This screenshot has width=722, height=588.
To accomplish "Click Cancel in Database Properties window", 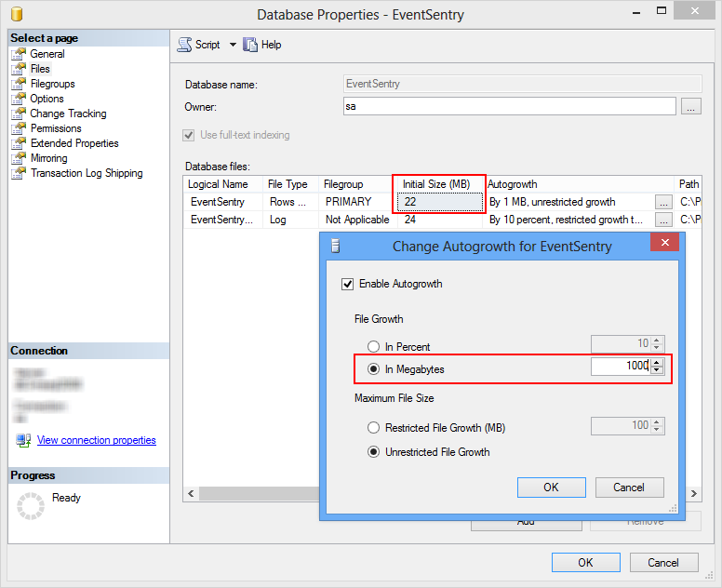I will (663, 562).
